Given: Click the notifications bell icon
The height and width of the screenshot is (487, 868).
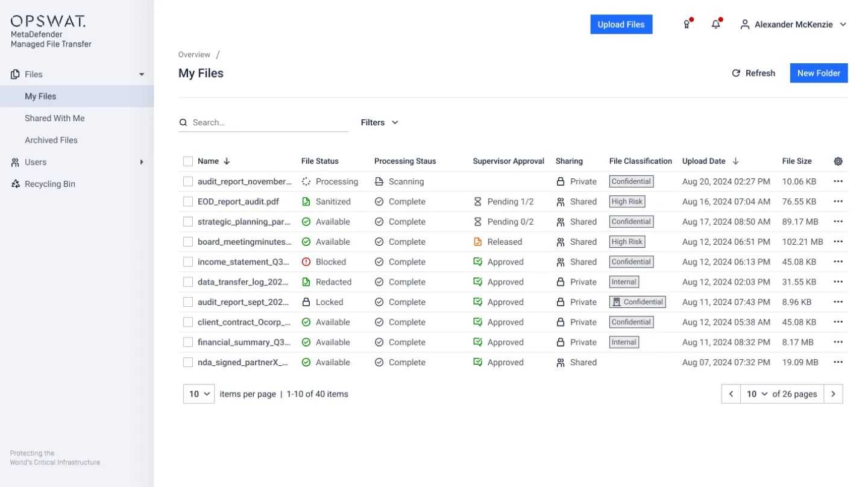Looking at the screenshot, I should point(715,25).
